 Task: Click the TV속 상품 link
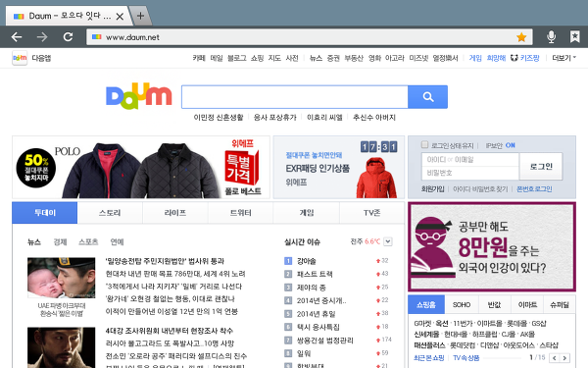tap(466, 358)
